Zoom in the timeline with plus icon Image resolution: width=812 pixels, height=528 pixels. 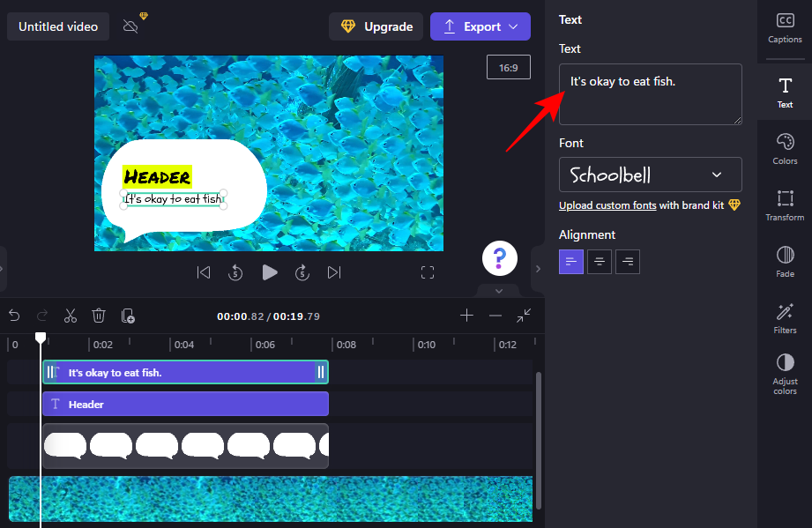[467, 316]
